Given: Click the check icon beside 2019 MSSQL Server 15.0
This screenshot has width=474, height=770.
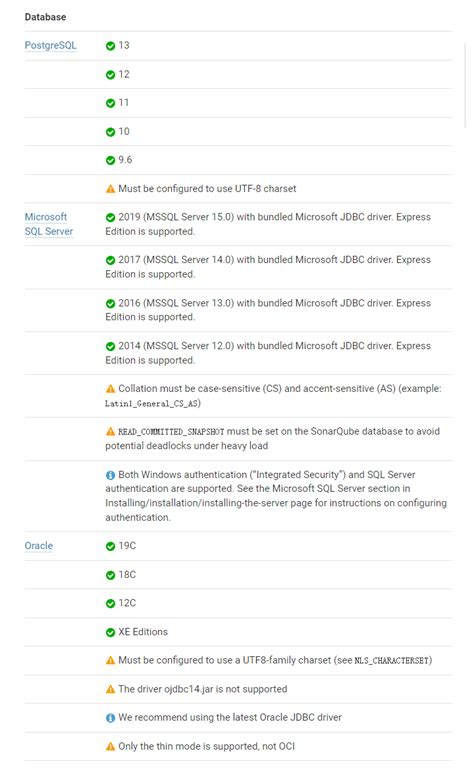Looking at the screenshot, I should click(x=111, y=218).
